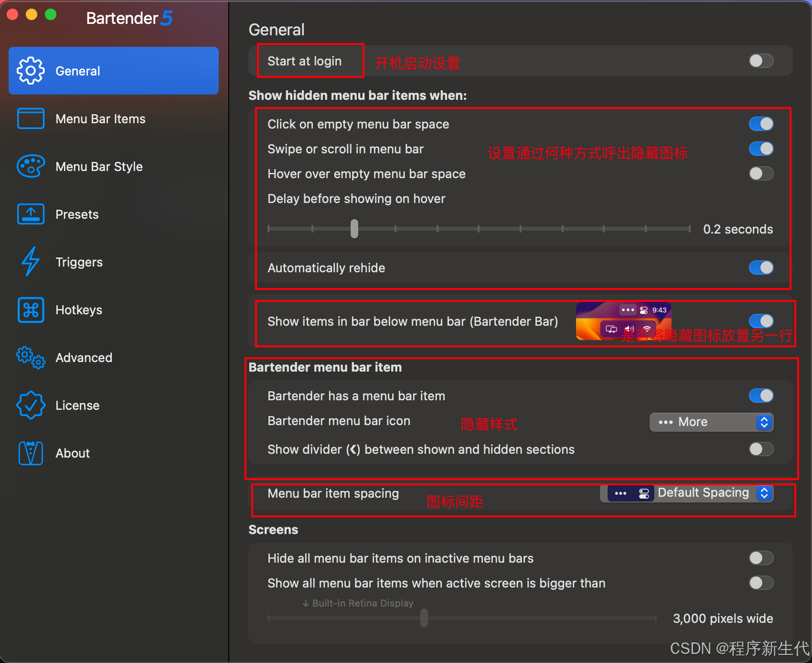Click the License checkmark badge icon
Viewport: 812px width, 663px height.
(31, 405)
